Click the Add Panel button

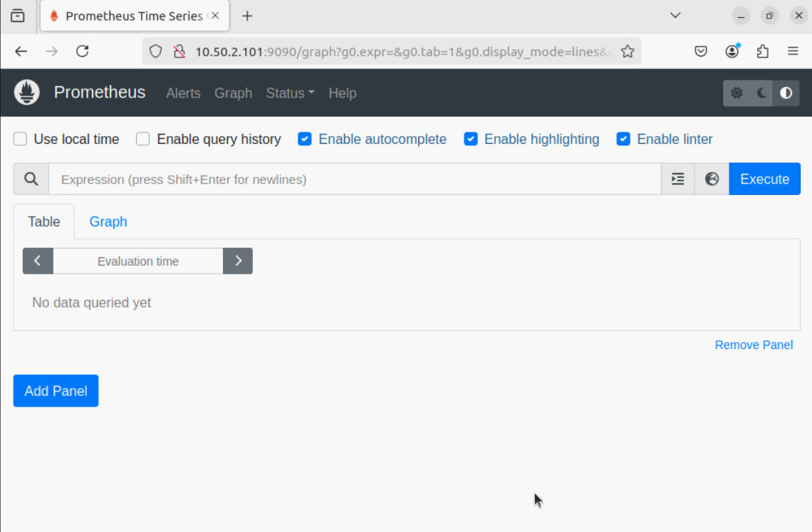56,391
